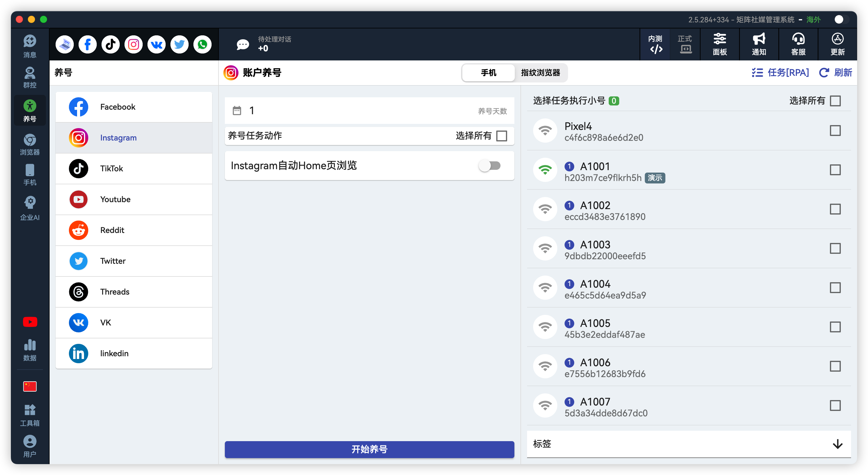Viewport: 868px width, 475px height.
Task: Select Reddit in platform list
Action: [x=134, y=230]
